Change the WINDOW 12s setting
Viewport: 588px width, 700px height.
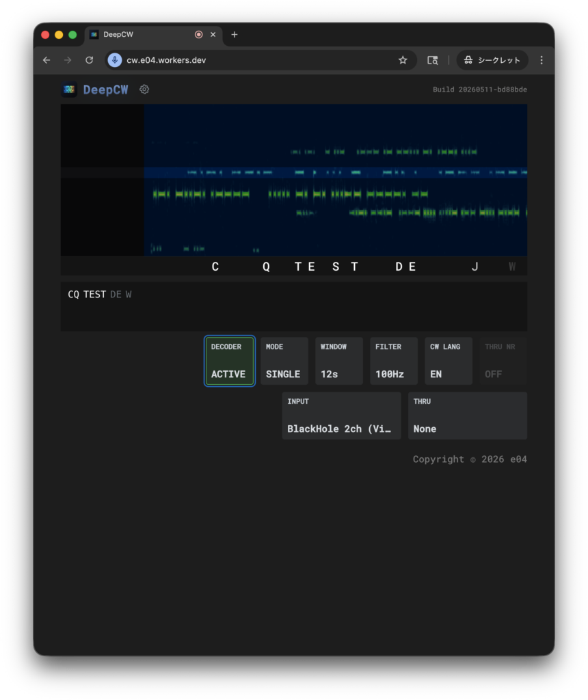click(339, 361)
